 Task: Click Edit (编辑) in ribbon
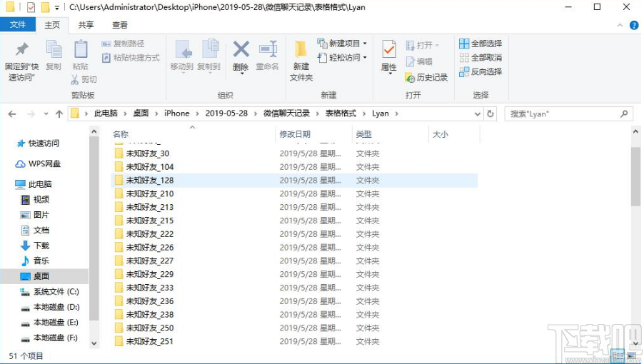tap(418, 61)
